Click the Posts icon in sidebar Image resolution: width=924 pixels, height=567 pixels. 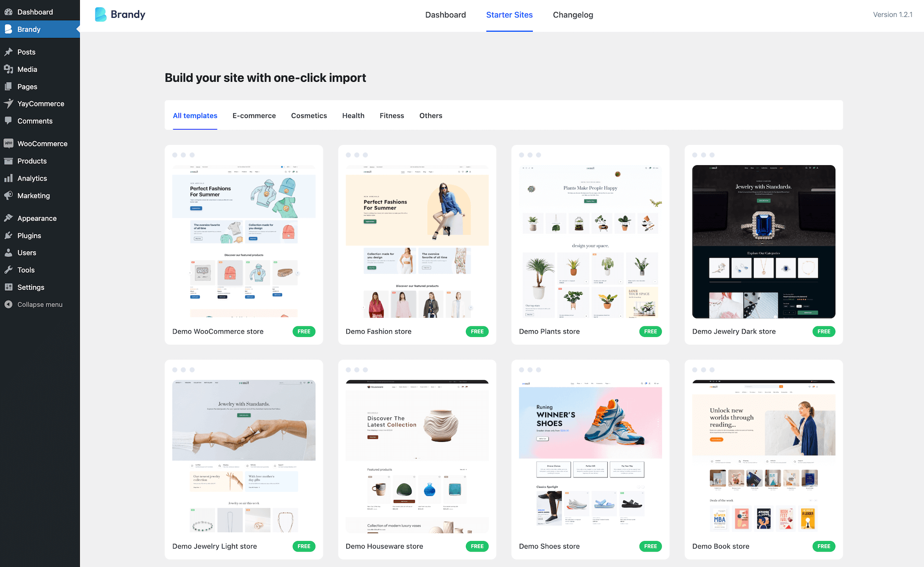[9, 52]
